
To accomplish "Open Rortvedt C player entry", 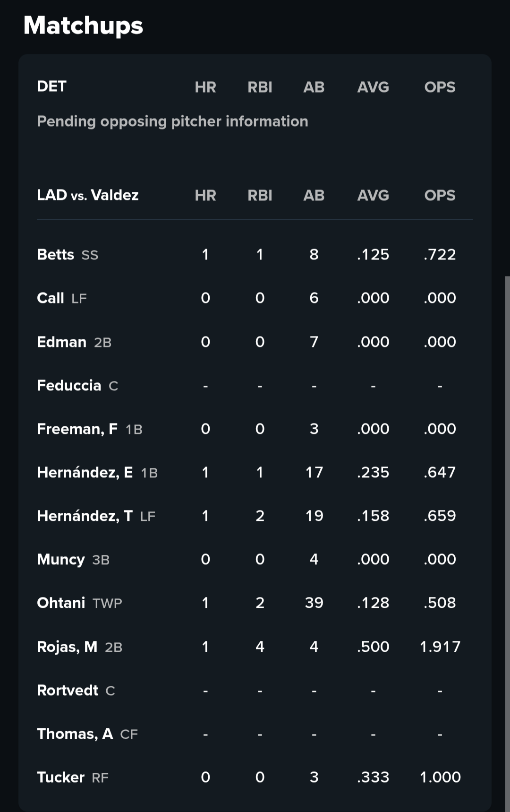I will (255, 690).
